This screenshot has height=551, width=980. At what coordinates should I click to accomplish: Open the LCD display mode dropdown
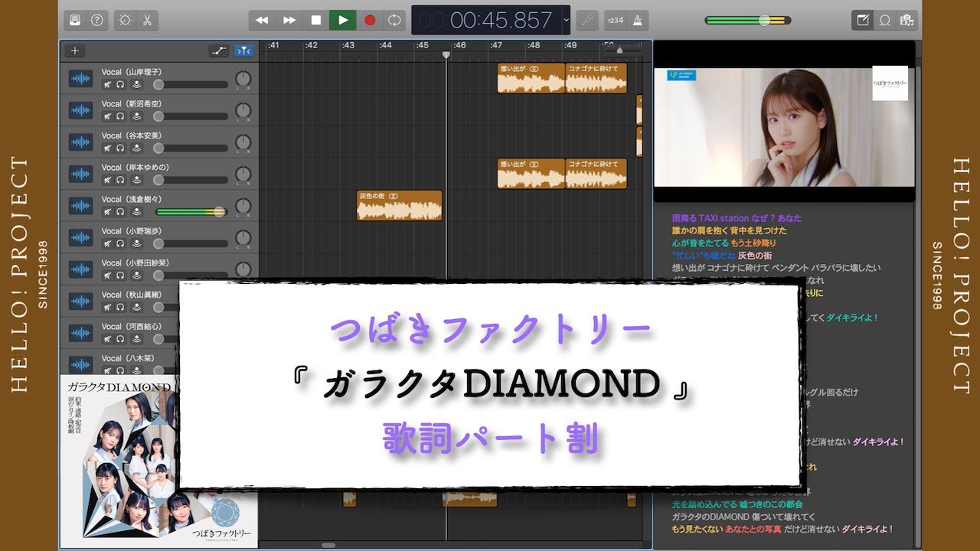point(566,20)
